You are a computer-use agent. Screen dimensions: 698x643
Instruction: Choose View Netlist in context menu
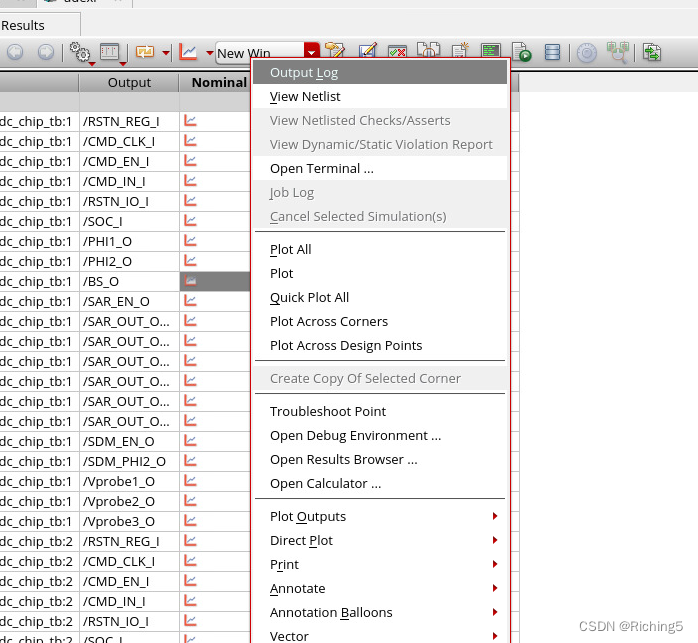click(380, 96)
